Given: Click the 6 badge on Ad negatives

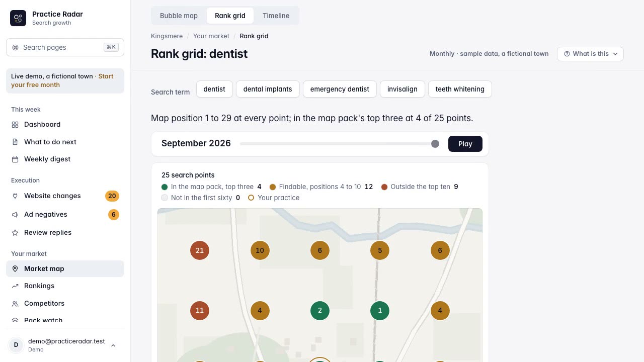Looking at the screenshot, I should pos(114,215).
